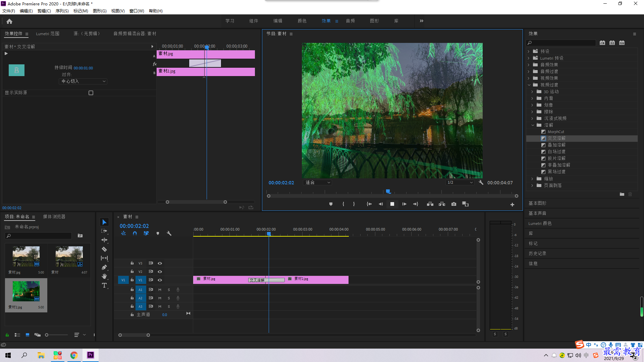Toggle linked selection in timeline
This screenshot has width=644, height=362.
[x=146, y=233]
